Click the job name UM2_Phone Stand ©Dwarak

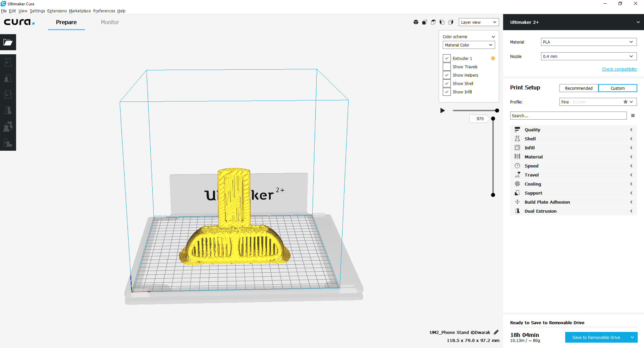(460, 332)
